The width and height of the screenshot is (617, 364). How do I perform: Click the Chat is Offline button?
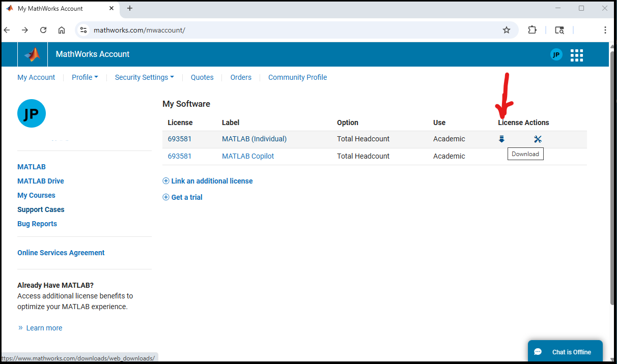(x=565, y=352)
